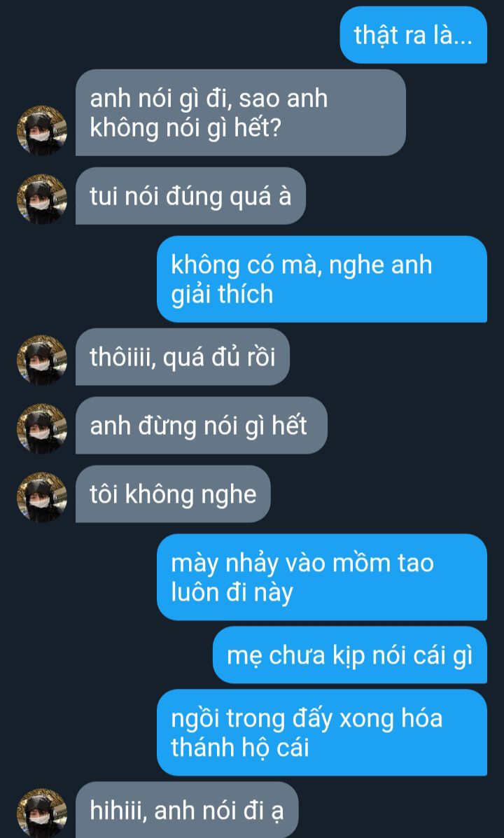This screenshot has height=838, width=504.
Task: Tap avatar next to "hihiii, anh nói đi ạ"
Action: tap(42, 812)
